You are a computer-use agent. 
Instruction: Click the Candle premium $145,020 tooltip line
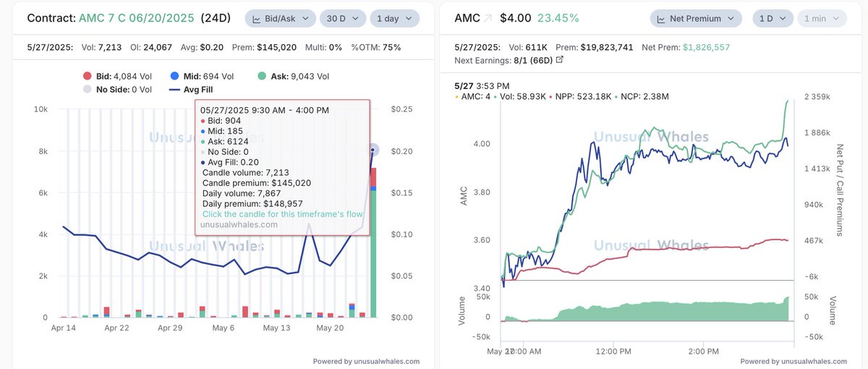pyautogui.click(x=257, y=183)
